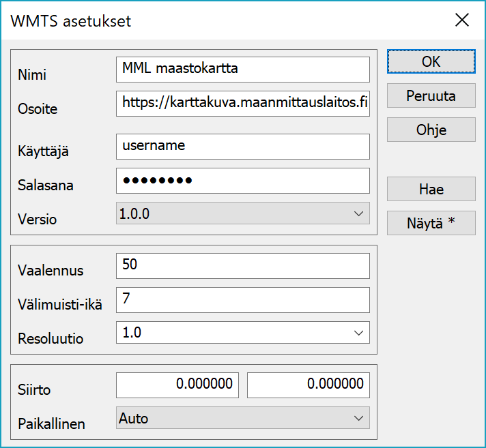Select the Käyttäjä username field
486x448 pixels.
pyautogui.click(x=242, y=146)
